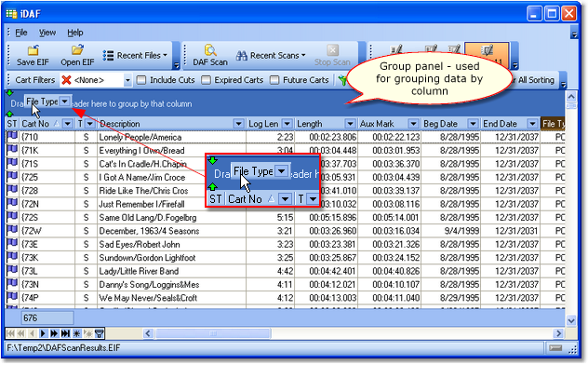The width and height of the screenshot is (588, 365).
Task: Enable the Include Cuts checkbox
Action: click(x=141, y=80)
